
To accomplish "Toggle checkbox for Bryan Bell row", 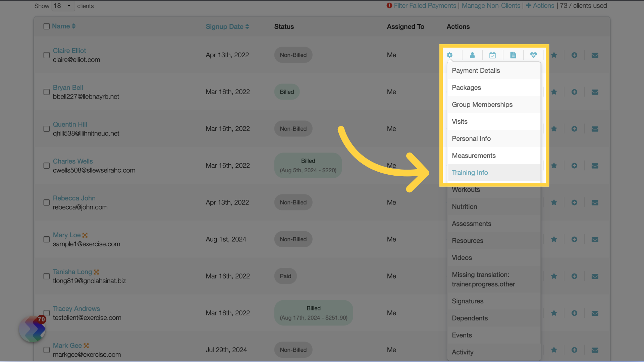I will coord(46,92).
